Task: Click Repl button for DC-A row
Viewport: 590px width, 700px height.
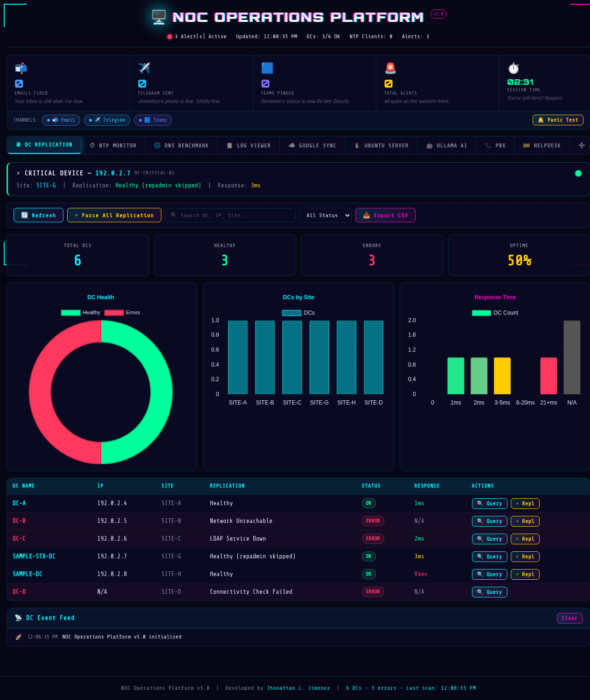Action: [x=525, y=503]
